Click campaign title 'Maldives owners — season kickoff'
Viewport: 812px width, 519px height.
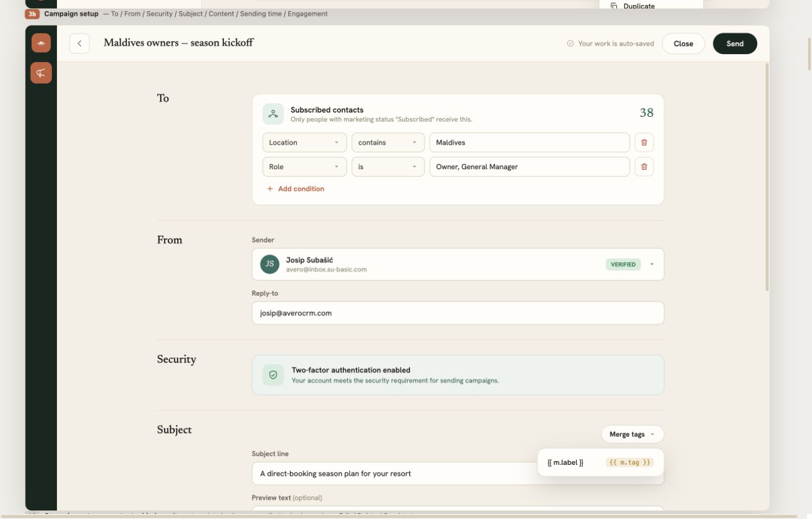[178, 43]
